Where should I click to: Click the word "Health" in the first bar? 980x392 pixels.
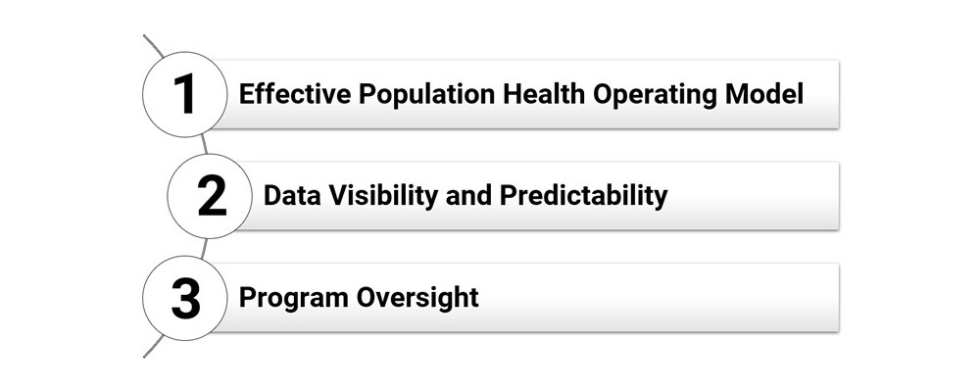tap(544, 94)
